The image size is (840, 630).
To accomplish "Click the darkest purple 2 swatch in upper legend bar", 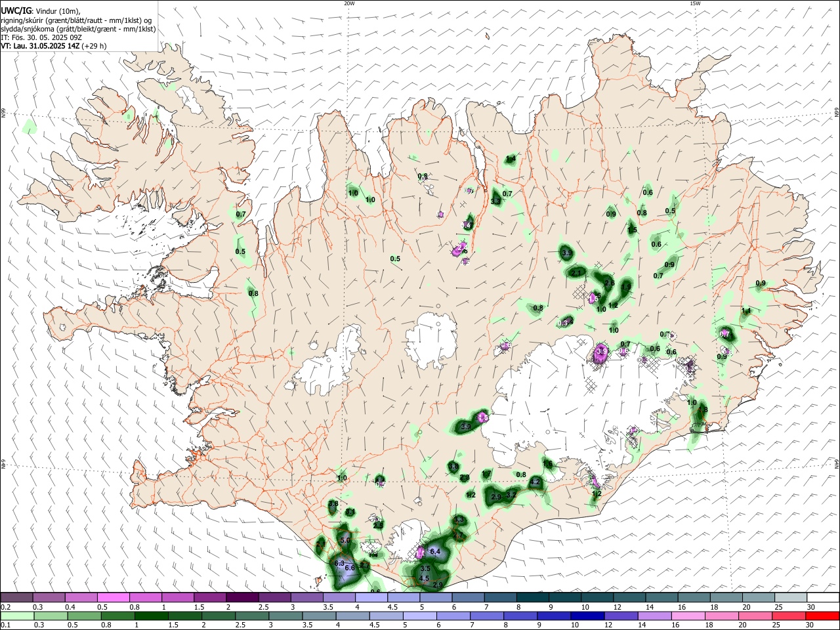I will point(242,598).
